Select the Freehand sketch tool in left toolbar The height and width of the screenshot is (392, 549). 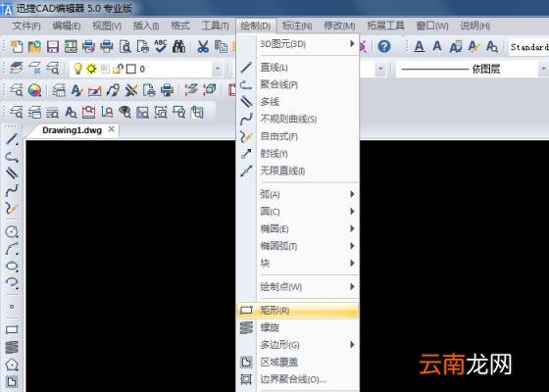coord(12,208)
